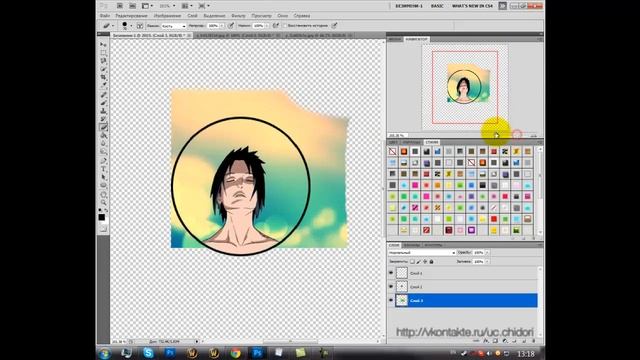Create a new layer icon
The height and width of the screenshot is (360, 640).
[x=524, y=341]
